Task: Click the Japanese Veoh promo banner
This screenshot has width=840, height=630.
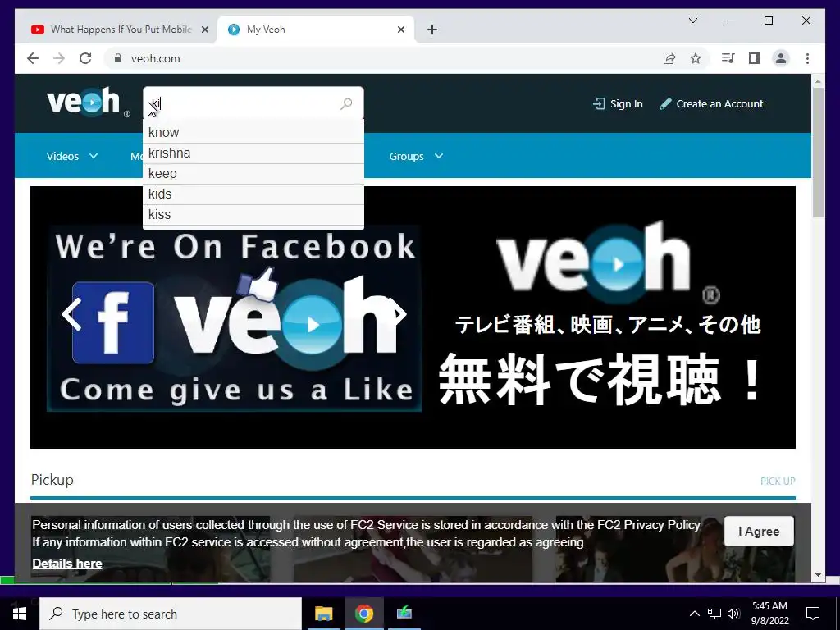Action: [608, 316]
